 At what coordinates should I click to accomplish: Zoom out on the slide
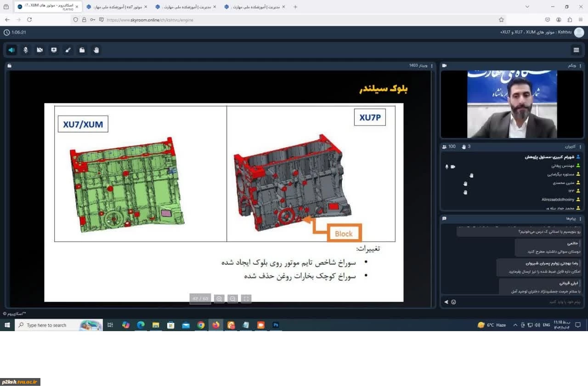[233, 299]
